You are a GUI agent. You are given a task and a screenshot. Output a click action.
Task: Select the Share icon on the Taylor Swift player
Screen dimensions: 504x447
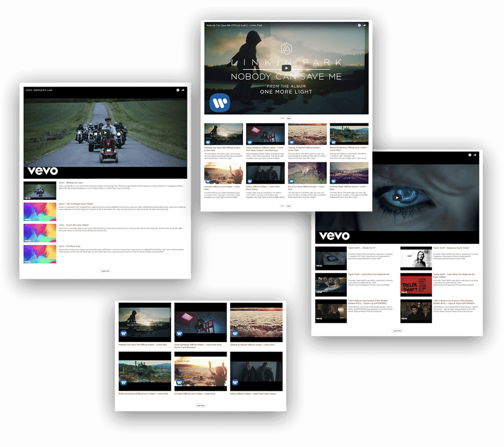click(476, 155)
